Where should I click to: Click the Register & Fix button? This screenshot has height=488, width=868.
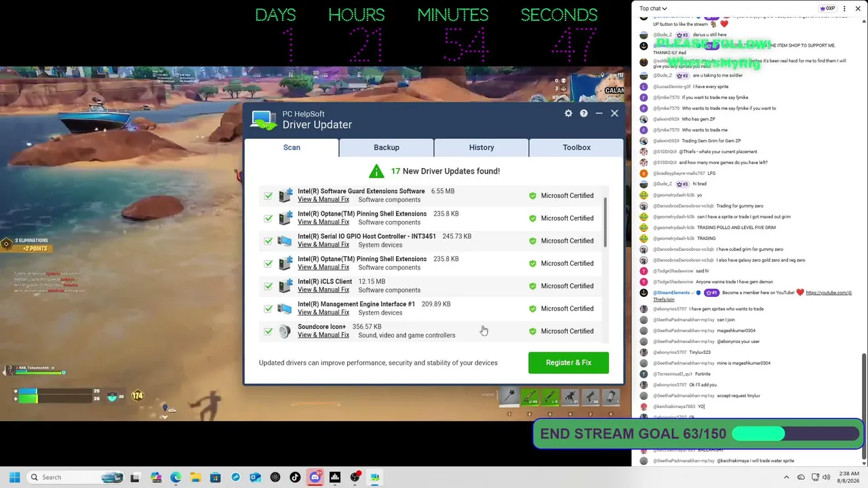568,363
